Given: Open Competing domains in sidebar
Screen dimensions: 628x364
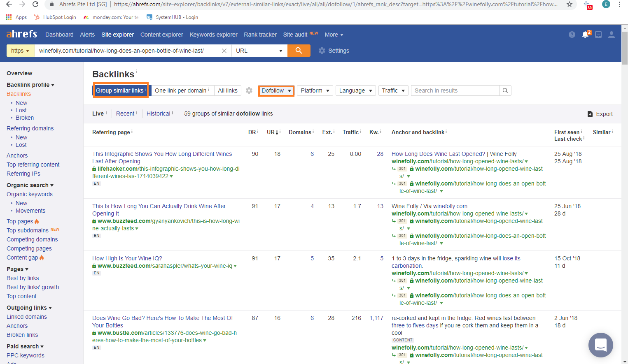Looking at the screenshot, I should click(32, 239).
